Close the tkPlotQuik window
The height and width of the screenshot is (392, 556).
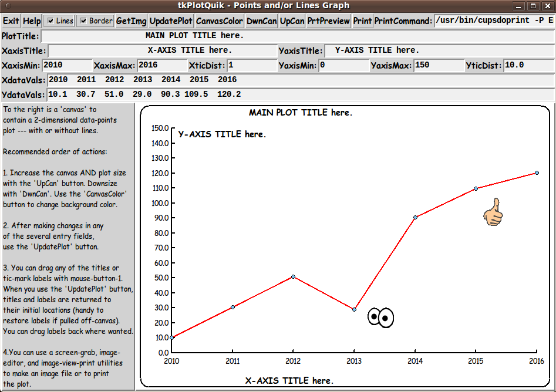[x=548, y=6]
